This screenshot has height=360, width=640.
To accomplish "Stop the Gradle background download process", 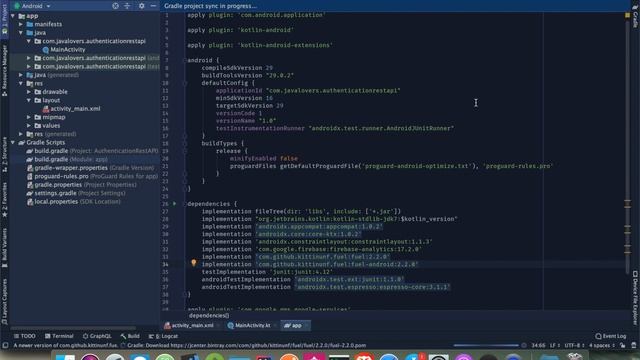I will 524,345.
